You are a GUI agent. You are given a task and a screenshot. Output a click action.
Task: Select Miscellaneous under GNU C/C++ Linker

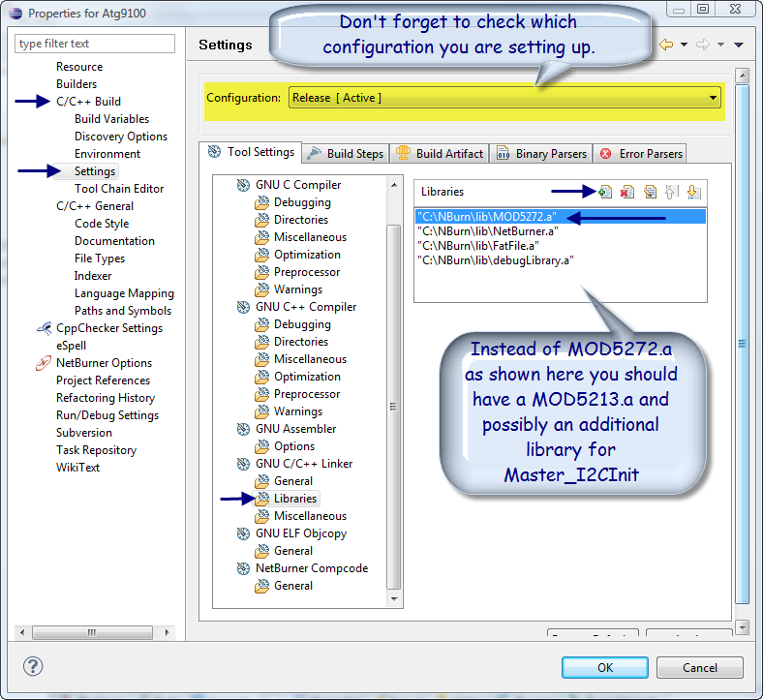[311, 516]
